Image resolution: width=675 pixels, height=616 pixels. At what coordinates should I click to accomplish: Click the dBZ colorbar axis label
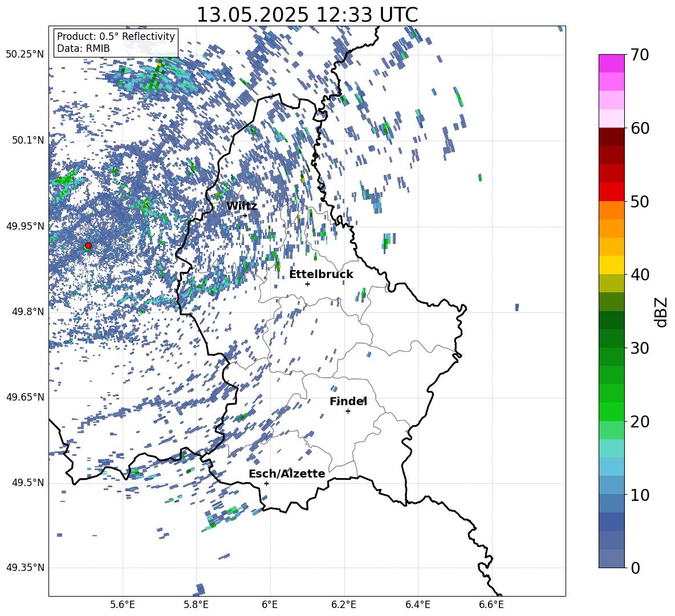point(661,312)
